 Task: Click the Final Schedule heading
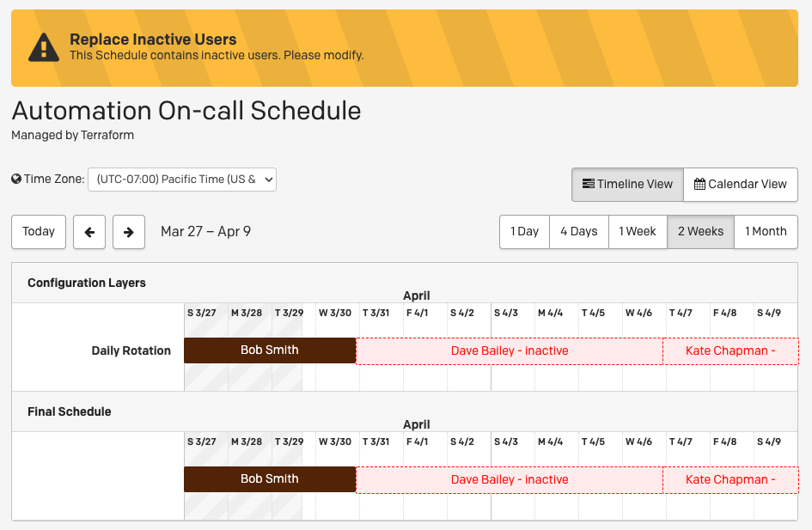click(x=70, y=412)
